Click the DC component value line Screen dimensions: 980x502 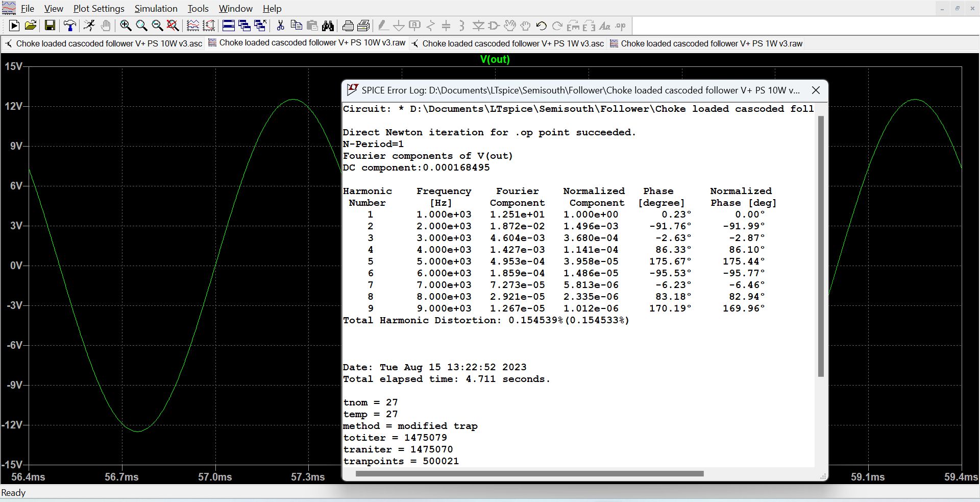tap(416, 168)
